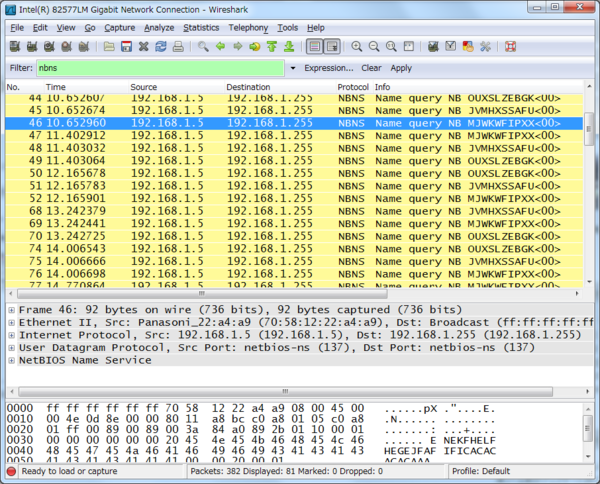Expand the User Datagram Protocol node
This screenshot has width=600, height=484.
[x=11, y=348]
